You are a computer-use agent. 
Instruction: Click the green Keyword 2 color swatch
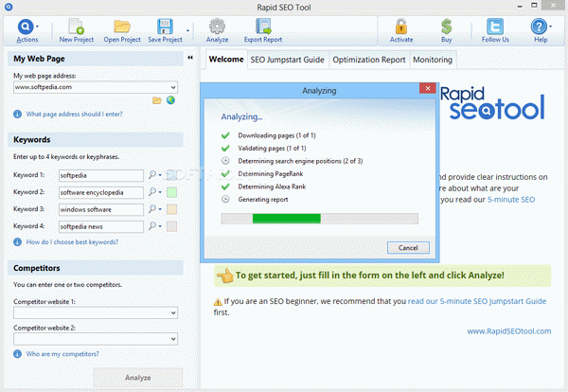click(171, 192)
